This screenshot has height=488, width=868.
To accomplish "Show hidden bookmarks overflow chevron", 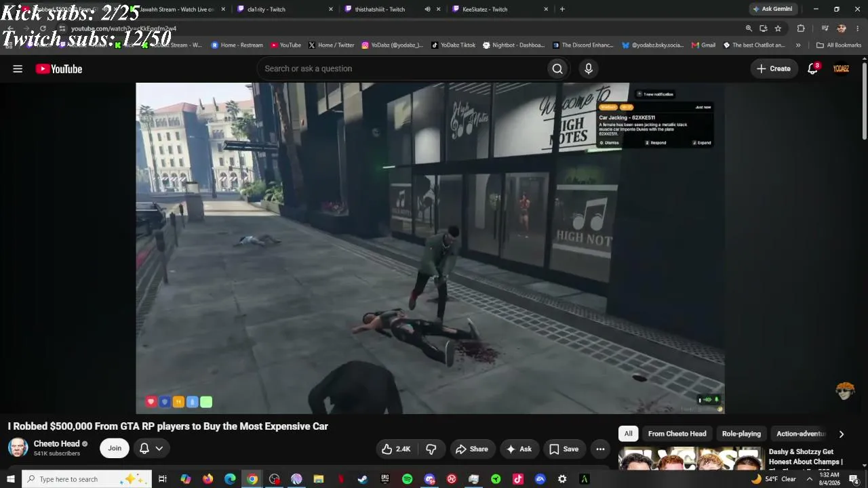I will 798,45.
